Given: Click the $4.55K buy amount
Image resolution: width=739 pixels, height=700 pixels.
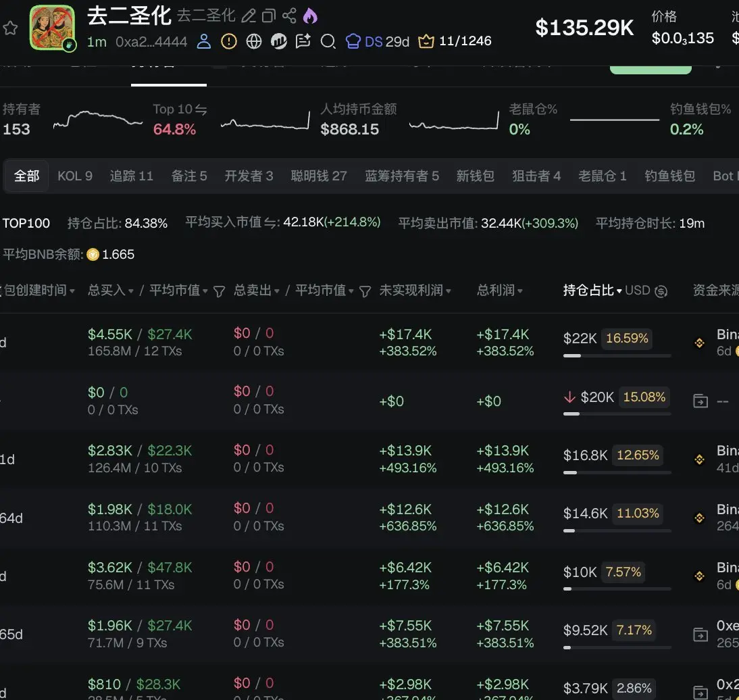Looking at the screenshot, I should [x=110, y=334].
